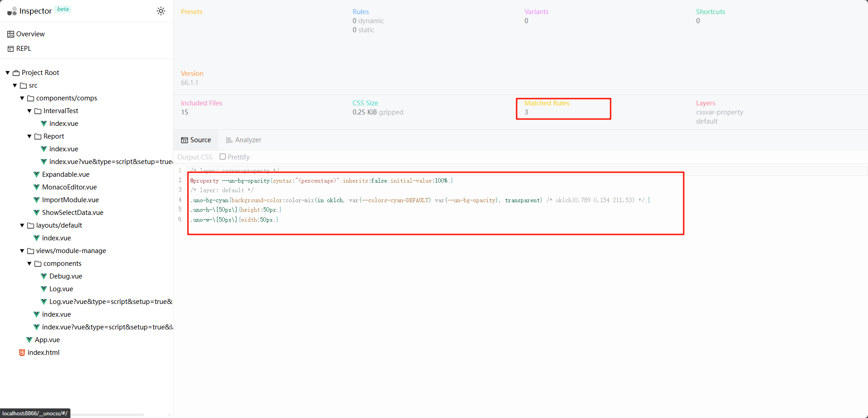Click the Report folder icon
This screenshot has height=418, width=868.
point(38,136)
